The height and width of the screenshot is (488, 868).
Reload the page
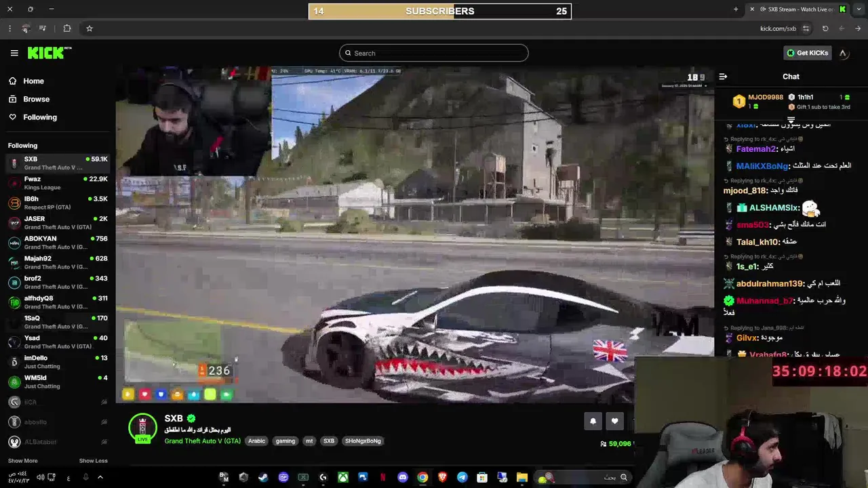(825, 28)
